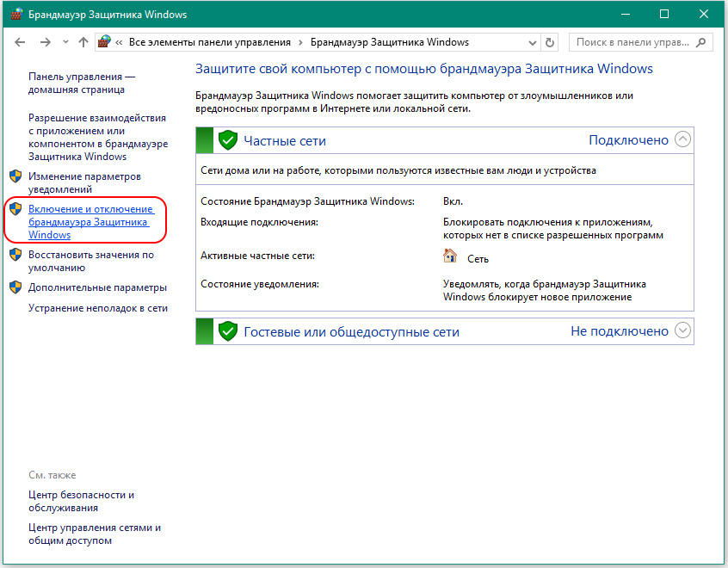Click the refresh button in address bar
Screen dimensions: 728x568
(551, 42)
